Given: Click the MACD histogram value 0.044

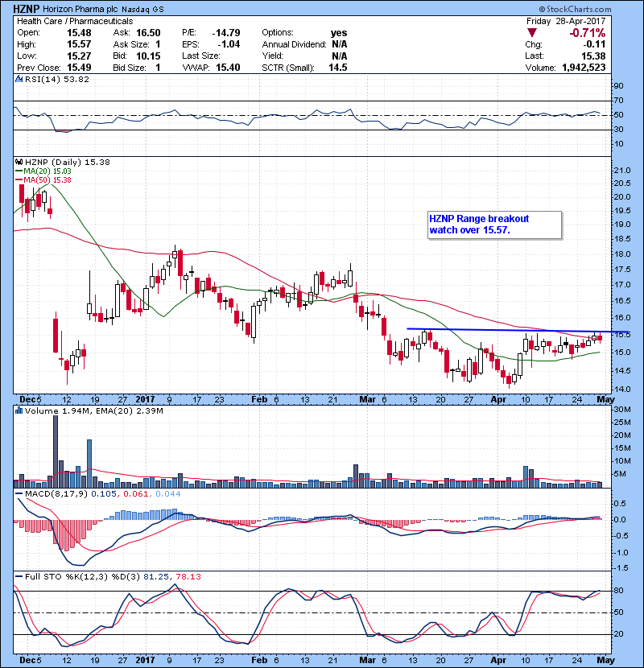Looking at the screenshot, I should pos(168,494).
